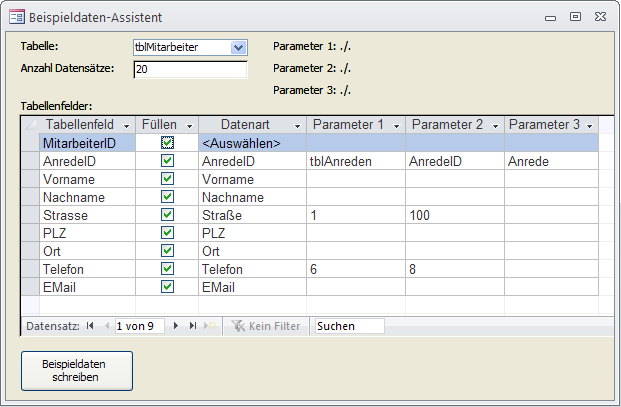Click the PLZ Datenart cell
Image resolution: width=621 pixels, height=407 pixels.
click(x=252, y=233)
